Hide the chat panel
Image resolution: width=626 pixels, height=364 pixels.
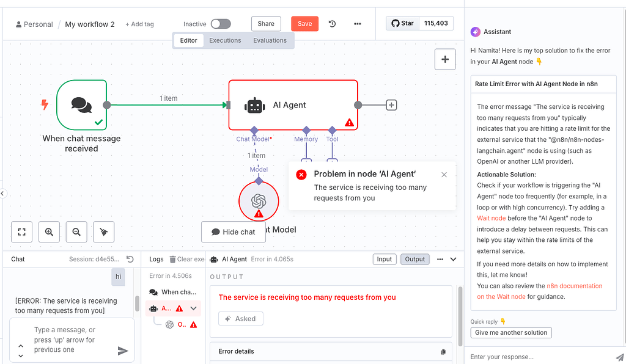coord(234,231)
